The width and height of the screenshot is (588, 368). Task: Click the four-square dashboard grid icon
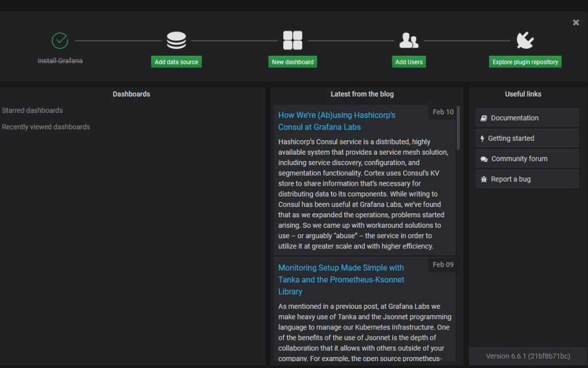[293, 41]
